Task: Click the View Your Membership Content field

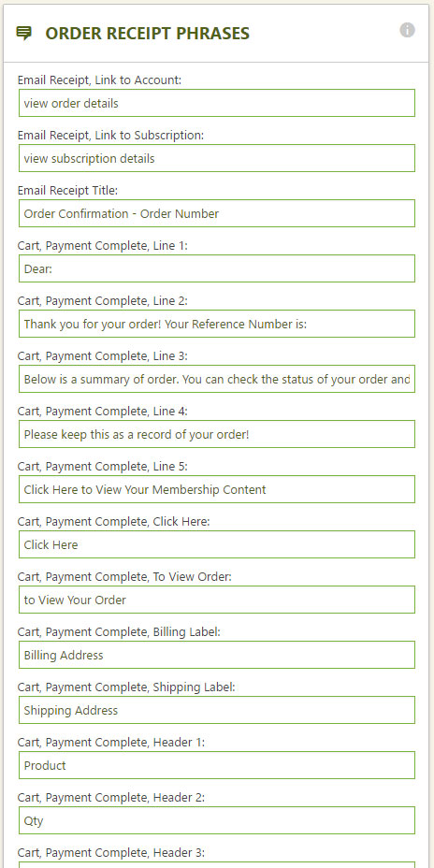Action: (217, 489)
